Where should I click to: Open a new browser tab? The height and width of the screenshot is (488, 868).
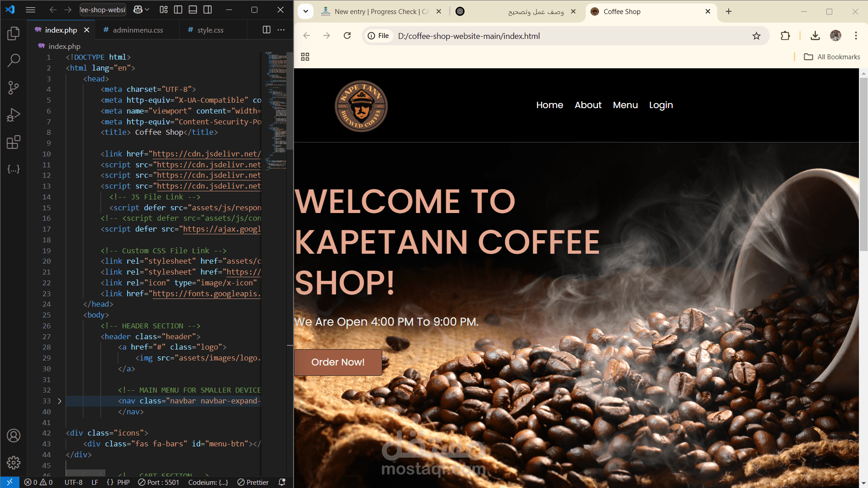coord(728,12)
